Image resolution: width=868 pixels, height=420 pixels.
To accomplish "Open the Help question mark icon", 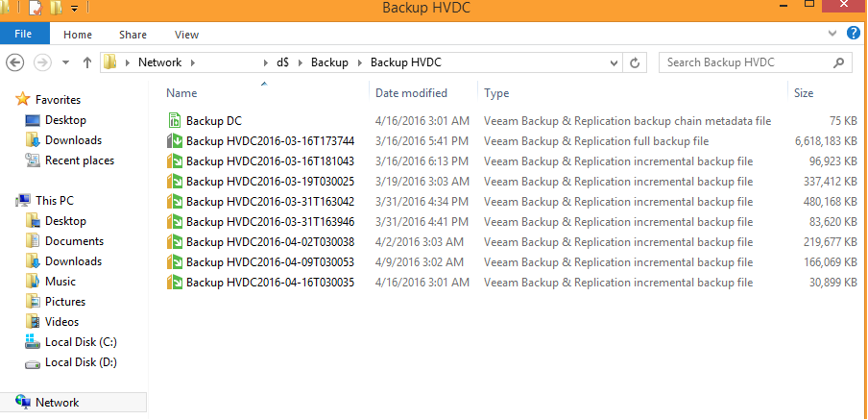I will click(x=854, y=34).
